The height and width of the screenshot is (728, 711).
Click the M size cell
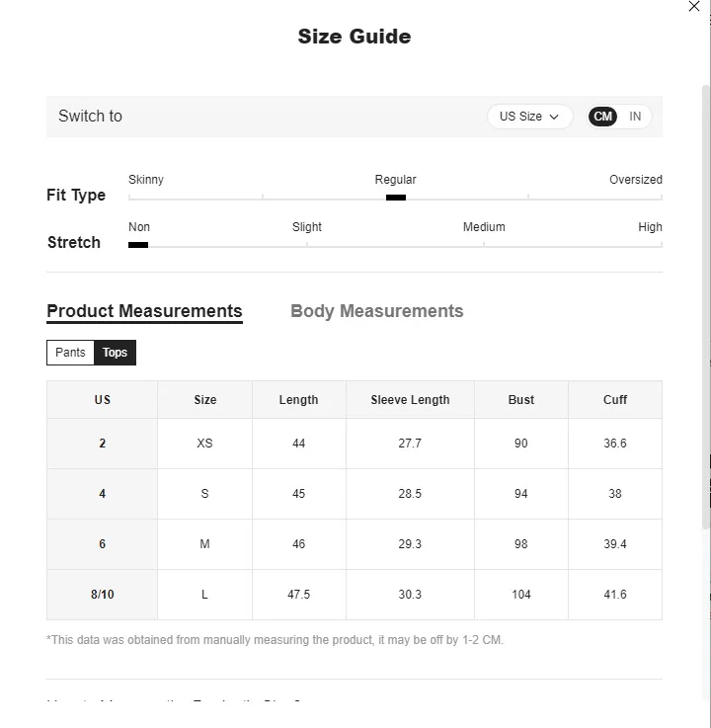tap(204, 544)
